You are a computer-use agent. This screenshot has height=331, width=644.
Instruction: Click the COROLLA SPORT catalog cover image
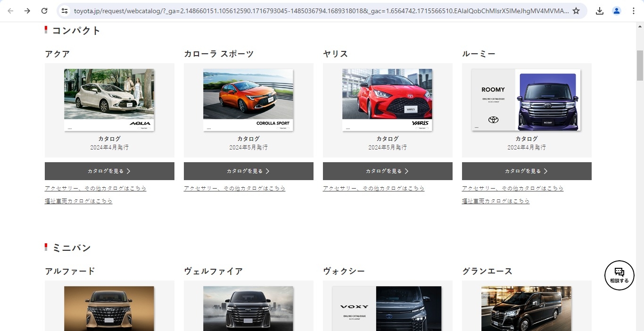(x=248, y=100)
